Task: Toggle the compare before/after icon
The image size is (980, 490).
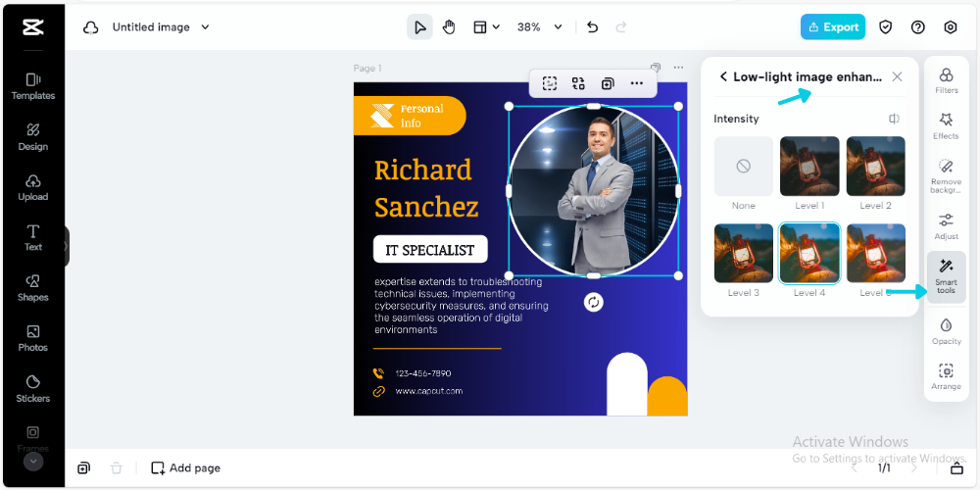Action: point(895,119)
